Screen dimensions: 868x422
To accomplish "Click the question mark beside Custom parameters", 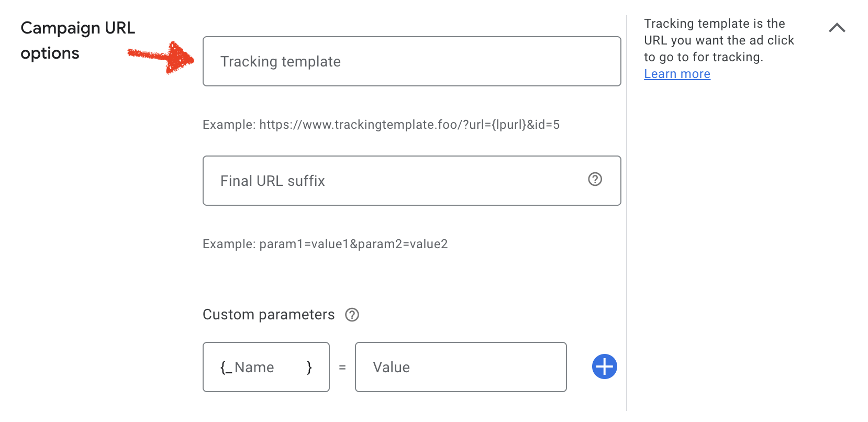I will (x=352, y=315).
